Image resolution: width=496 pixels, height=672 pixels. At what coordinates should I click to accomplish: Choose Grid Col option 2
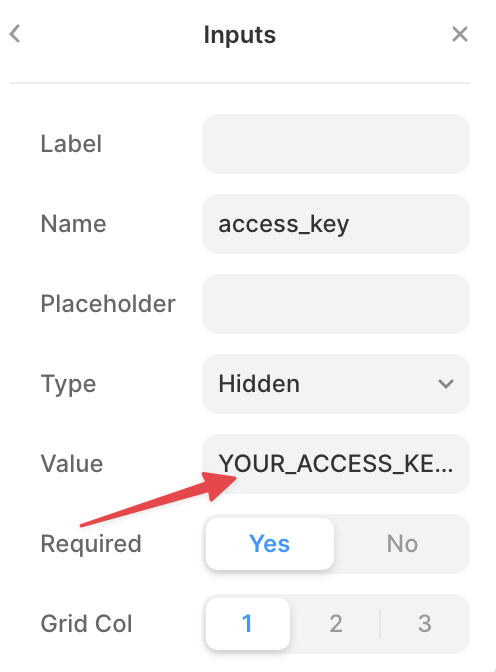click(x=336, y=624)
